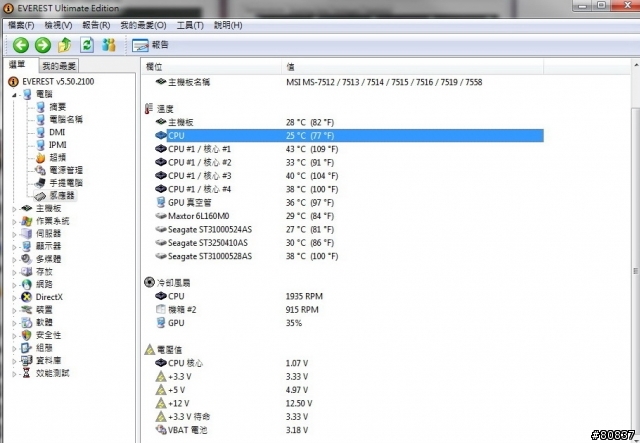Click the users icon in toolbar
This screenshot has width=640, height=443.
pos(109,45)
